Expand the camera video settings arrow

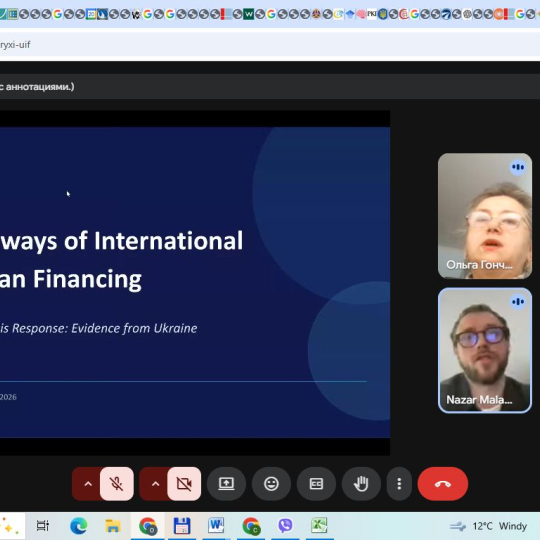[x=155, y=484]
